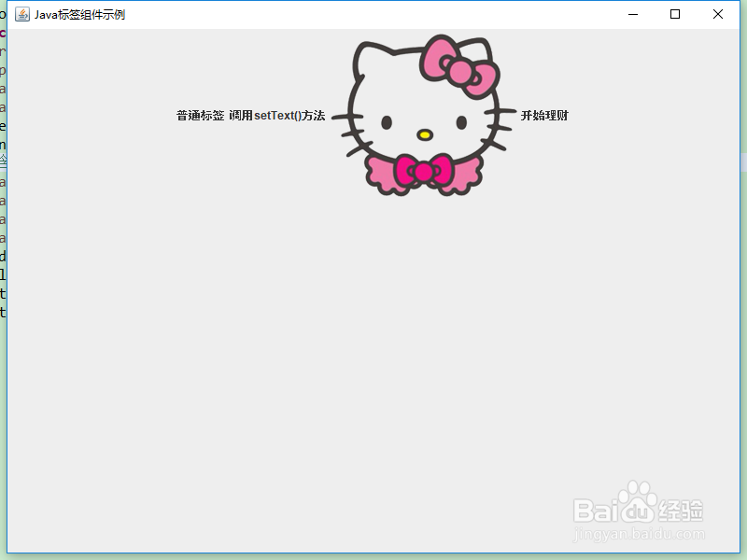Close the Java标签组件示例 window
This screenshot has height=560, width=747.
click(718, 14)
